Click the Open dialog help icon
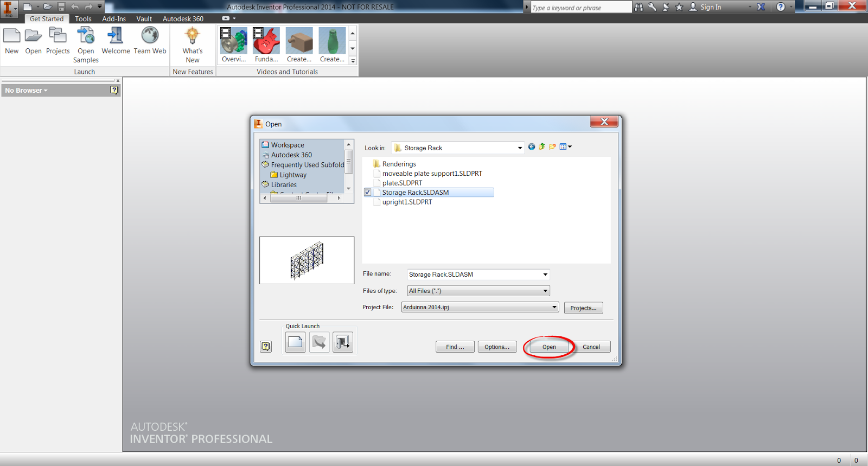The width and height of the screenshot is (868, 466). coord(266,347)
